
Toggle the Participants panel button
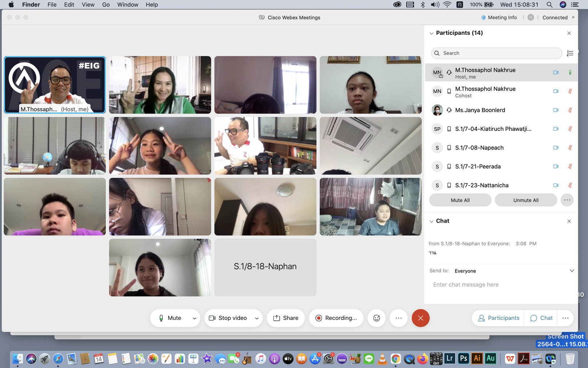(x=498, y=318)
